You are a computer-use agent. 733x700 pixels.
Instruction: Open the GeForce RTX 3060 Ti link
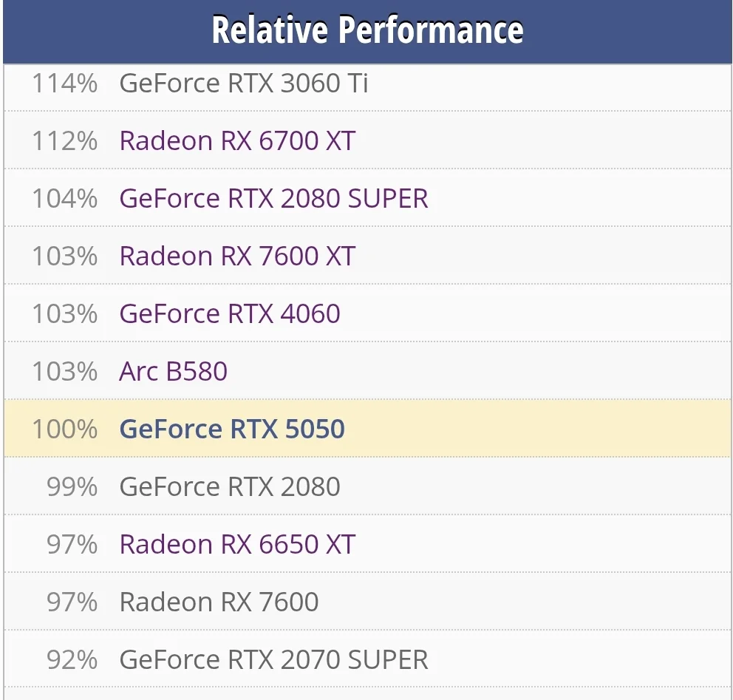pyautogui.click(x=243, y=83)
